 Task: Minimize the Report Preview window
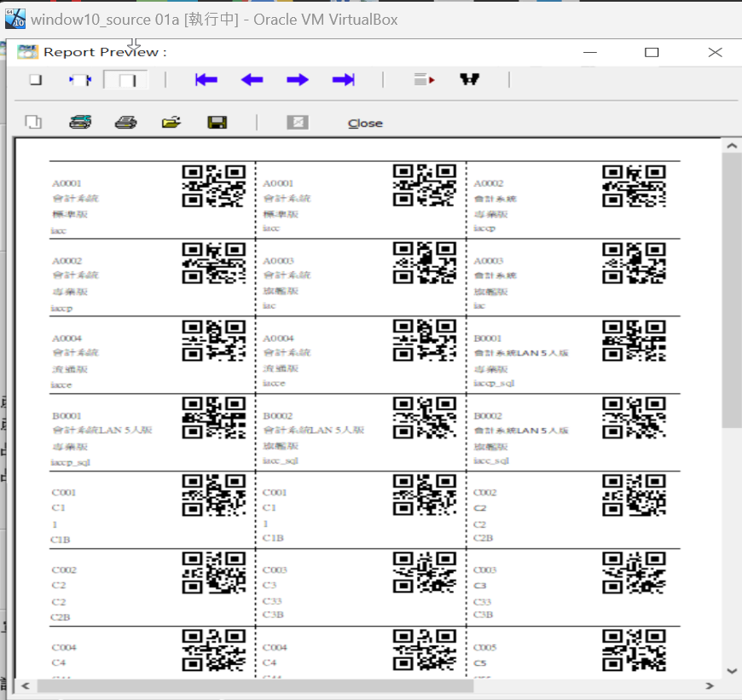coord(590,52)
